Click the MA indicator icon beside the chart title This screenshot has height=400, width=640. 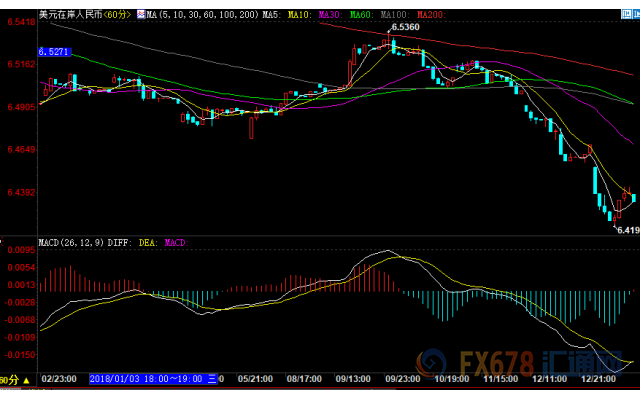click(x=141, y=15)
